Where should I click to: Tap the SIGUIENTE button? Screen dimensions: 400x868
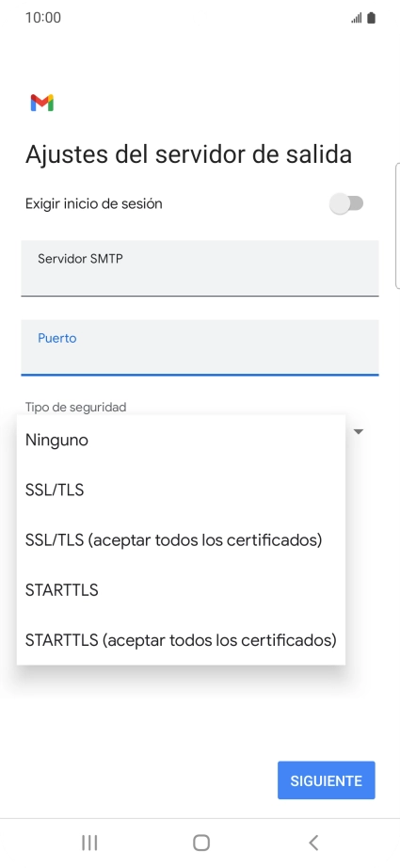tap(327, 780)
